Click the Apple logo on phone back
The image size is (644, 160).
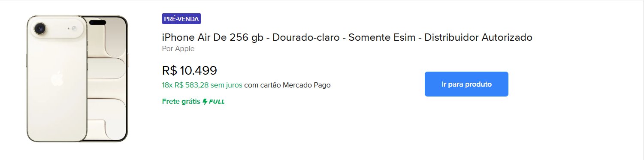pyautogui.click(x=57, y=80)
